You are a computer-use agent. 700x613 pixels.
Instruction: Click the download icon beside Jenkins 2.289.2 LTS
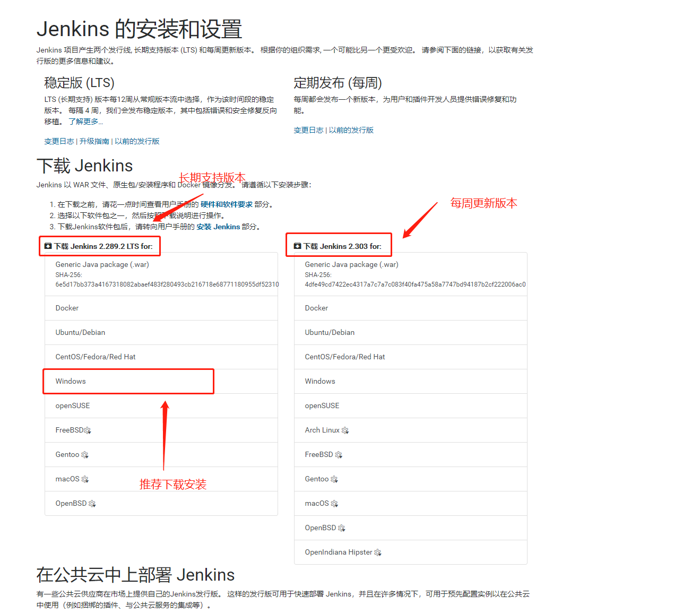[x=48, y=246]
